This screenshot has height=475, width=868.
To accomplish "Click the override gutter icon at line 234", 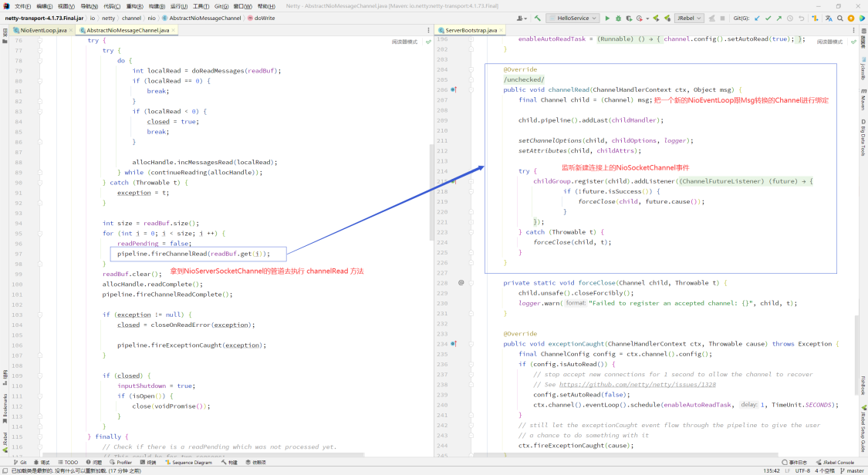I will [454, 344].
